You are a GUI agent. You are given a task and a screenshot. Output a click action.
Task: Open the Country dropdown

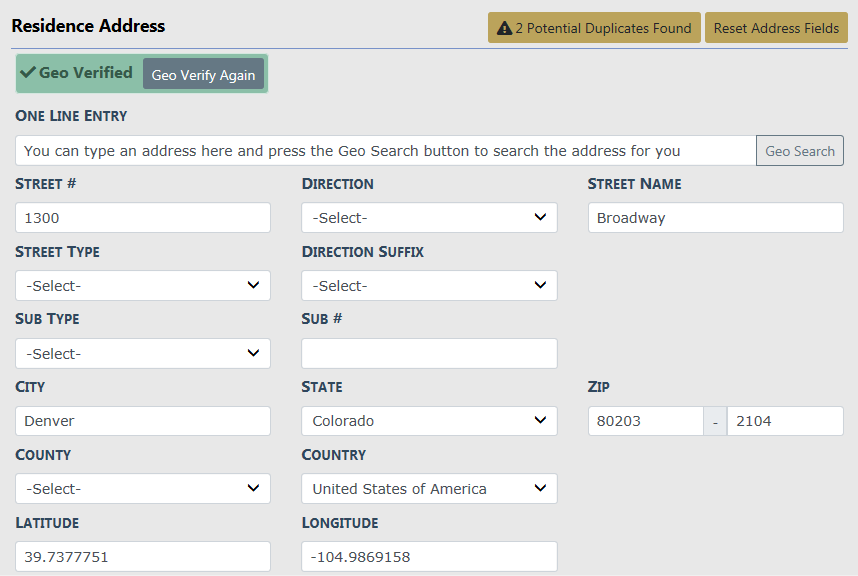[429, 489]
